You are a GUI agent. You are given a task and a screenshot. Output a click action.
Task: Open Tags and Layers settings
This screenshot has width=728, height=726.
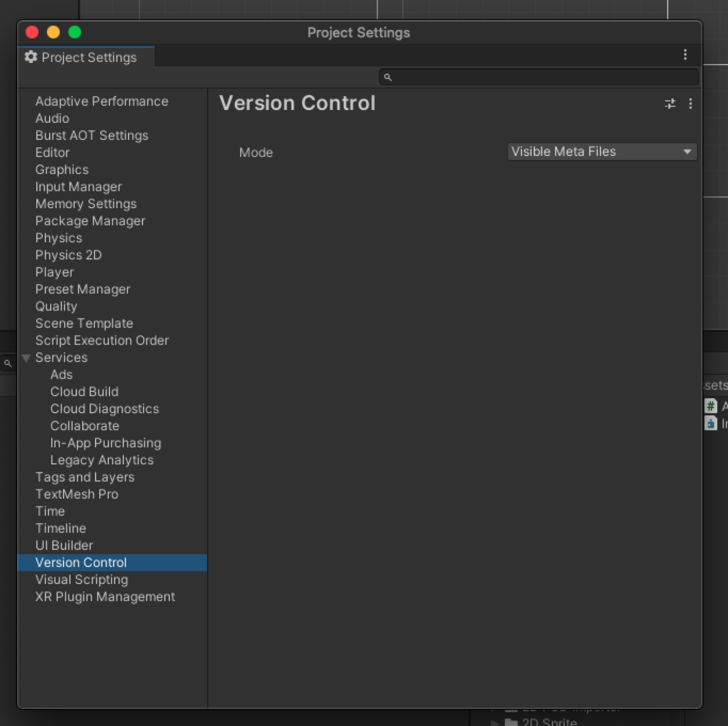pos(85,477)
